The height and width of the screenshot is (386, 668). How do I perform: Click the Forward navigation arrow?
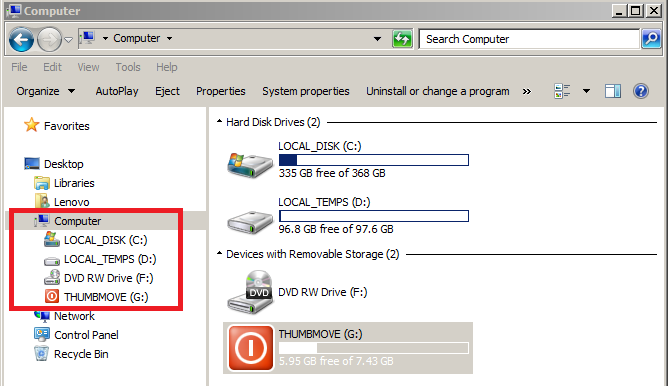coord(49,39)
